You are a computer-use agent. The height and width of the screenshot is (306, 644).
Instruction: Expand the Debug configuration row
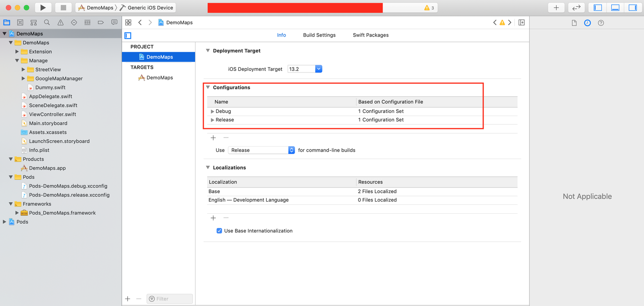coord(212,111)
